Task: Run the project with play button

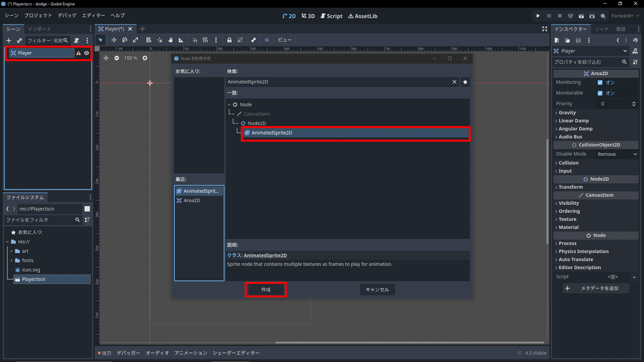Action: pyautogui.click(x=538, y=16)
